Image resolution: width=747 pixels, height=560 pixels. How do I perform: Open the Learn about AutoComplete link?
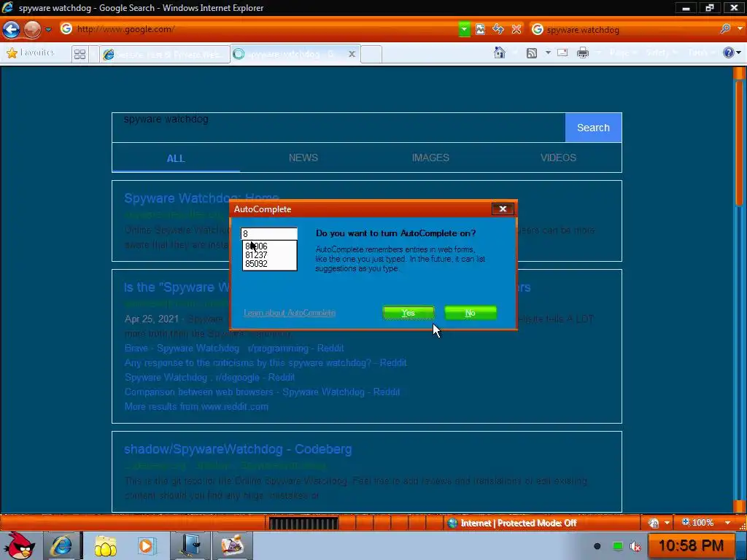[x=290, y=313]
